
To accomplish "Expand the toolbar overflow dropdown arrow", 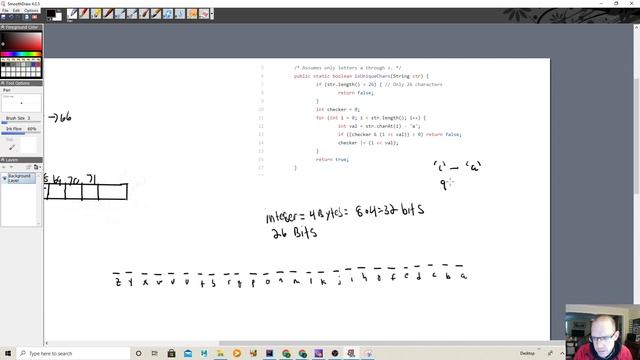I will tap(212, 14).
